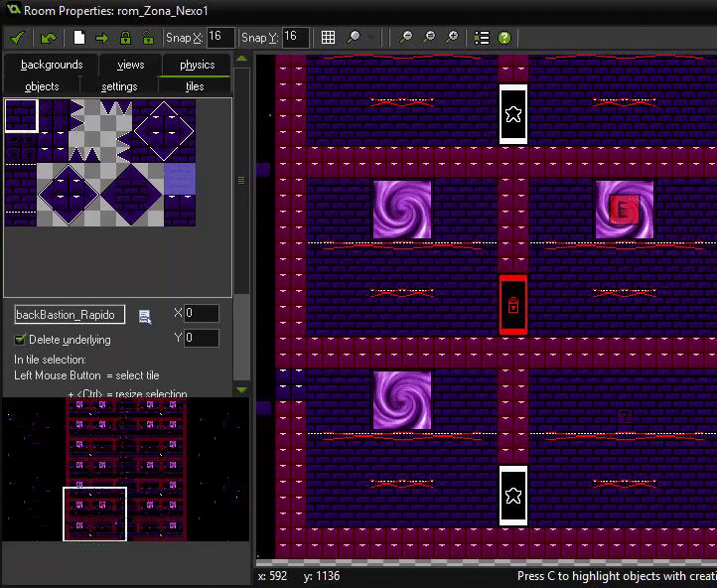This screenshot has width=717, height=588.
Task: Open the dropdown arrow beside the magnifier icon
Action: (371, 38)
